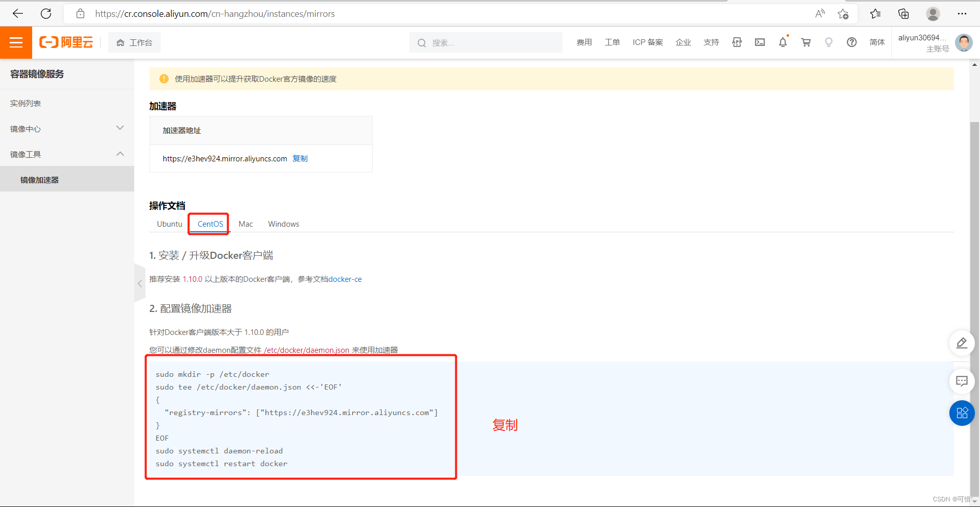
Task: Collapse sidebar with the left chevron handle
Action: point(140,283)
